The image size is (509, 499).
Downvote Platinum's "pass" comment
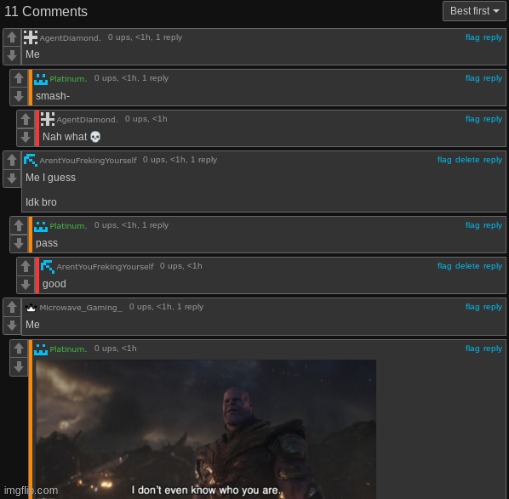[19, 243]
